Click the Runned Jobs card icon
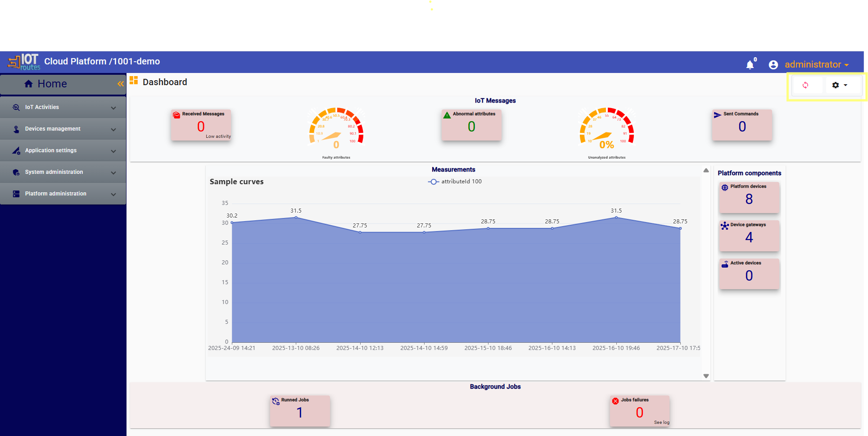This screenshot has width=868, height=436. pyautogui.click(x=276, y=401)
